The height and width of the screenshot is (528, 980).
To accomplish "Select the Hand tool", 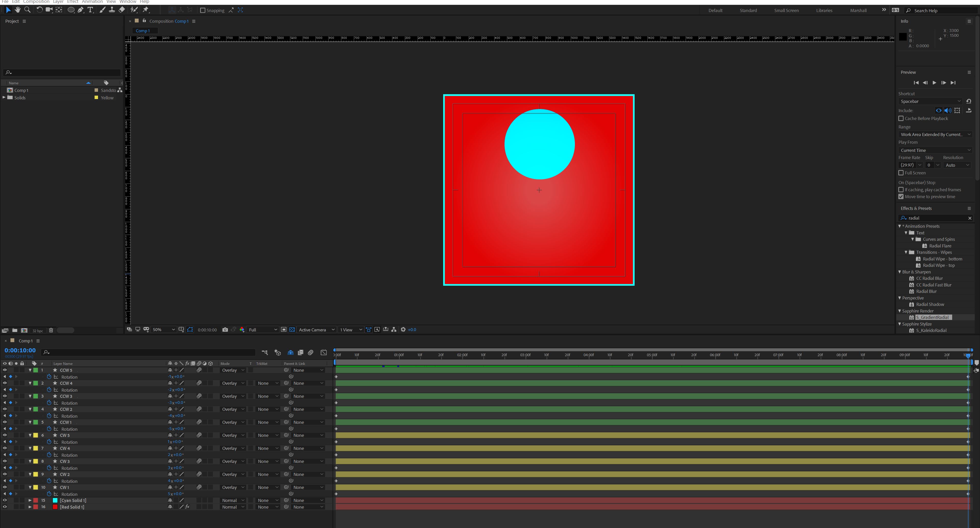I will pos(18,10).
